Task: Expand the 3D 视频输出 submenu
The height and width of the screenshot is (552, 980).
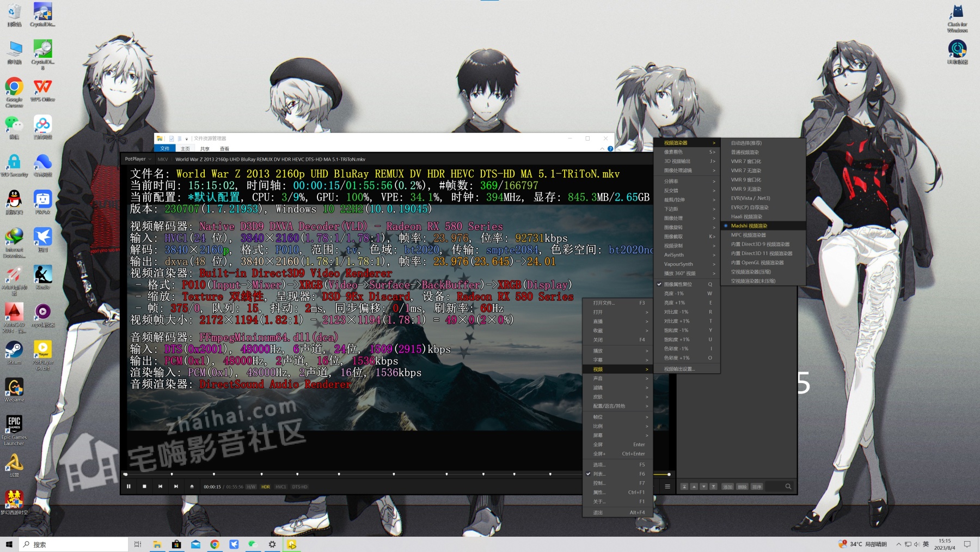Action: click(687, 161)
